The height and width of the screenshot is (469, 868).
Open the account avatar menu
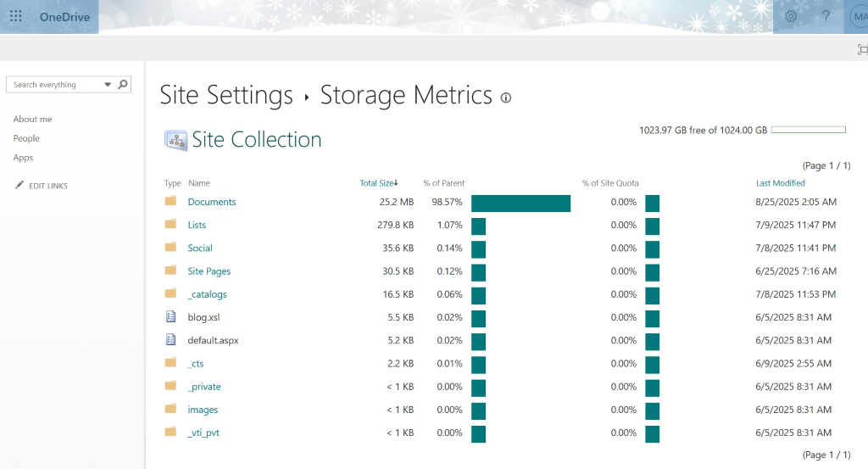[858, 17]
